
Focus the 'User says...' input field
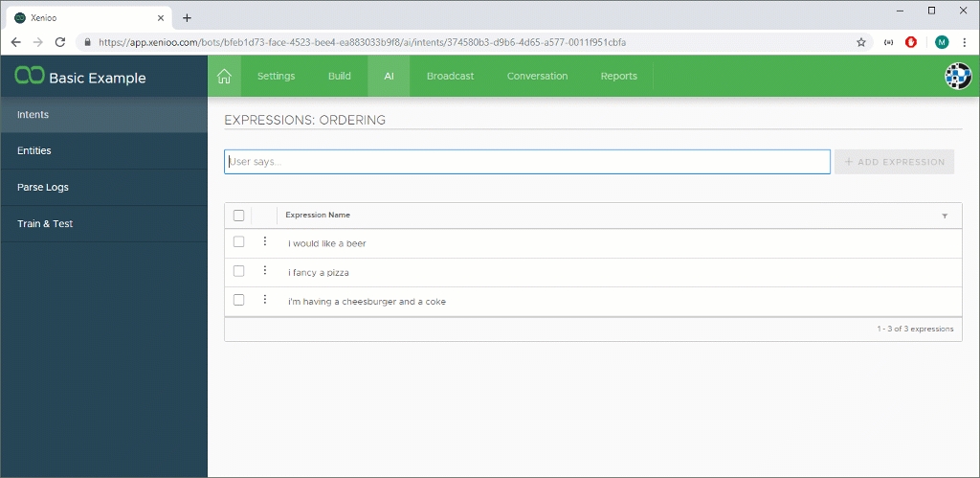(526, 162)
